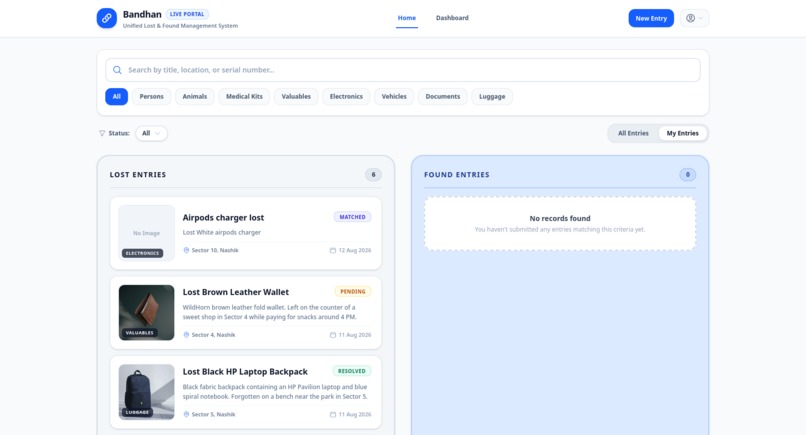The height and width of the screenshot is (435, 806).
Task: Open the Lost Black HP Laptop Backpack entry
Action: pyautogui.click(x=246, y=392)
